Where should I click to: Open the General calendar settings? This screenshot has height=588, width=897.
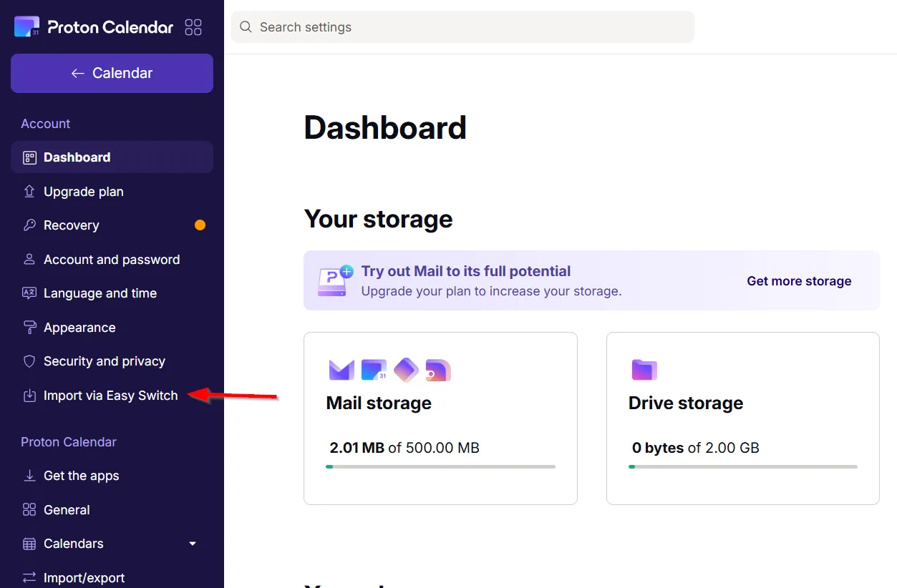point(67,510)
